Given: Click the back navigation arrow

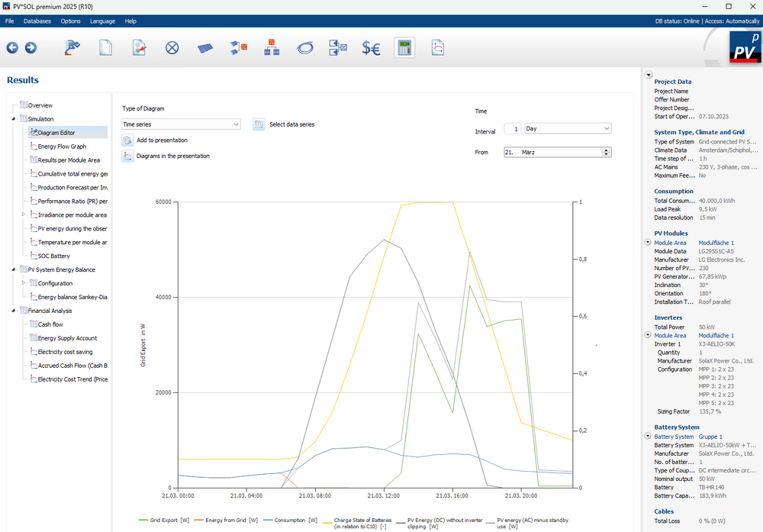Looking at the screenshot, I should 12,48.
